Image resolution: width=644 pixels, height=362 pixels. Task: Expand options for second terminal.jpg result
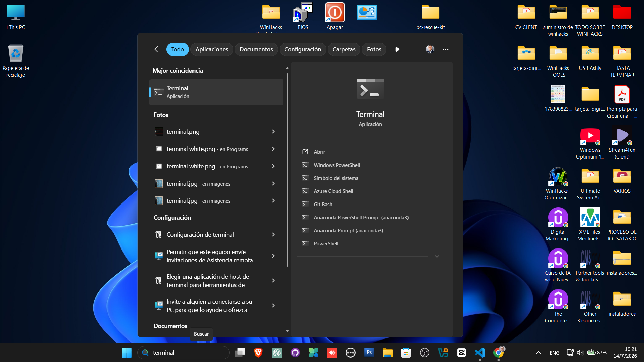273,201
